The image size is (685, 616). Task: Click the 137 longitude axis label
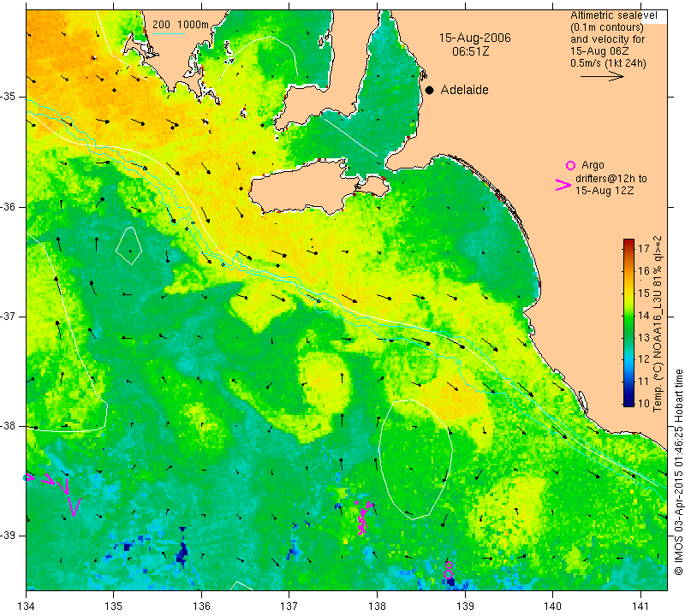pyautogui.click(x=289, y=607)
